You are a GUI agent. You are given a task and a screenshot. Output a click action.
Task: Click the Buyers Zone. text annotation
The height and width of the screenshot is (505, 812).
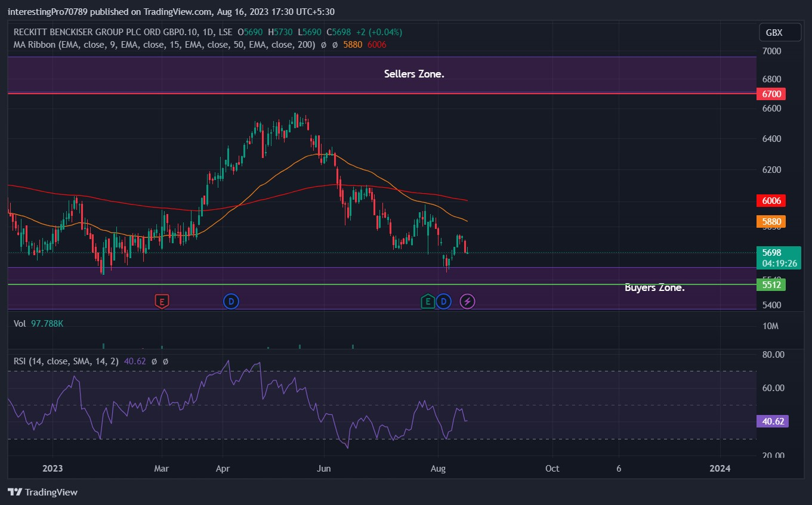coord(654,287)
